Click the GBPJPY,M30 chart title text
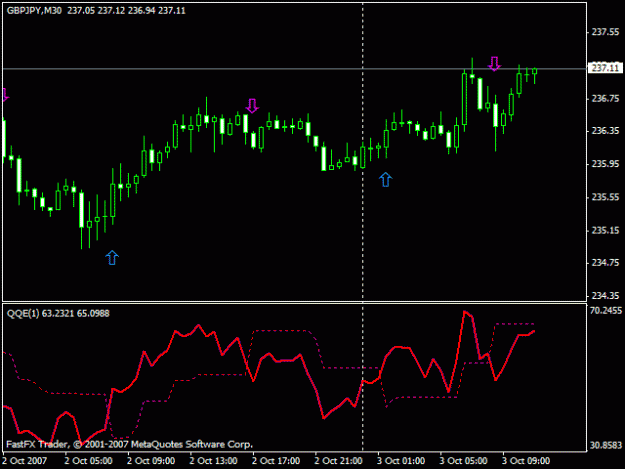 pyautogui.click(x=34, y=11)
